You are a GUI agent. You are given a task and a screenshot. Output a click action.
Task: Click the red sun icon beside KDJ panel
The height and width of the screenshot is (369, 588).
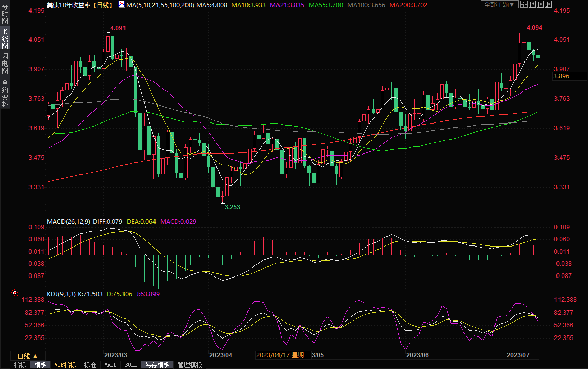coord(14,293)
